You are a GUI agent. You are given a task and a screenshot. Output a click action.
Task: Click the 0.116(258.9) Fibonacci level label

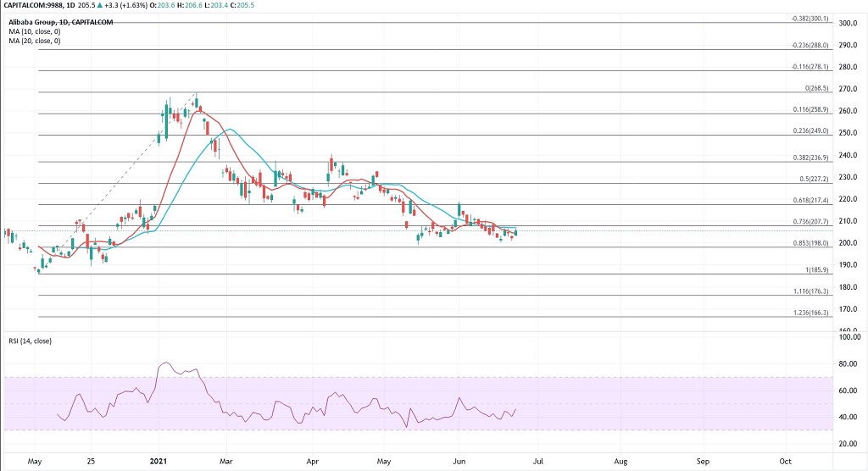click(x=811, y=109)
